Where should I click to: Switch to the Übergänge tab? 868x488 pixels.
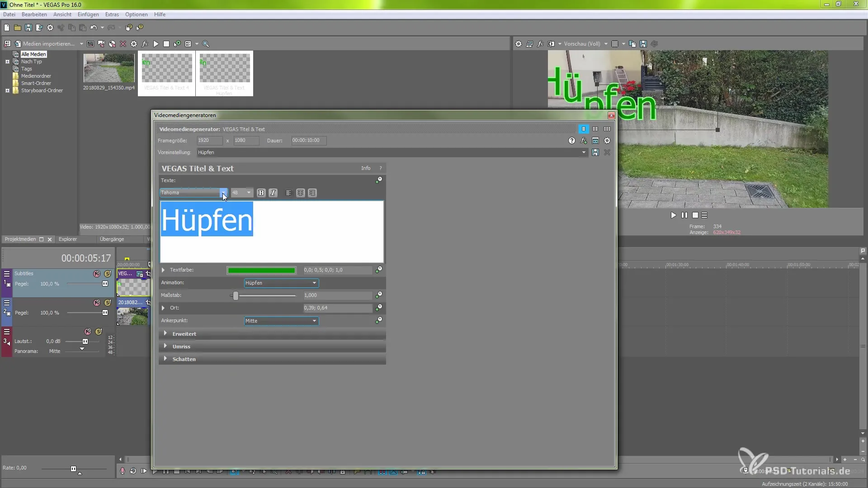point(112,239)
